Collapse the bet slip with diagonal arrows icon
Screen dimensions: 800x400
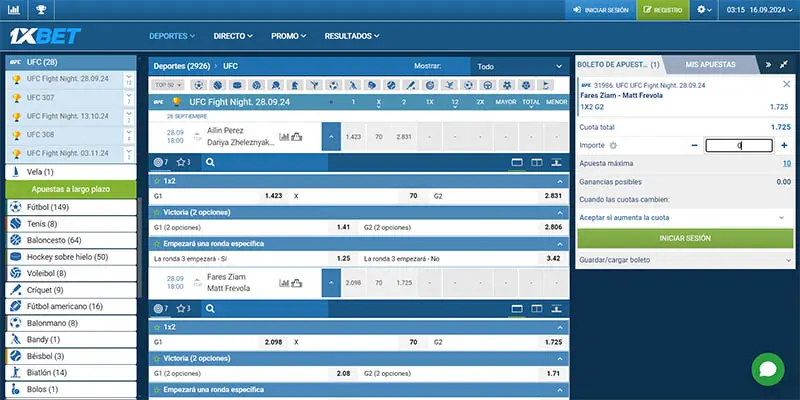[784, 65]
